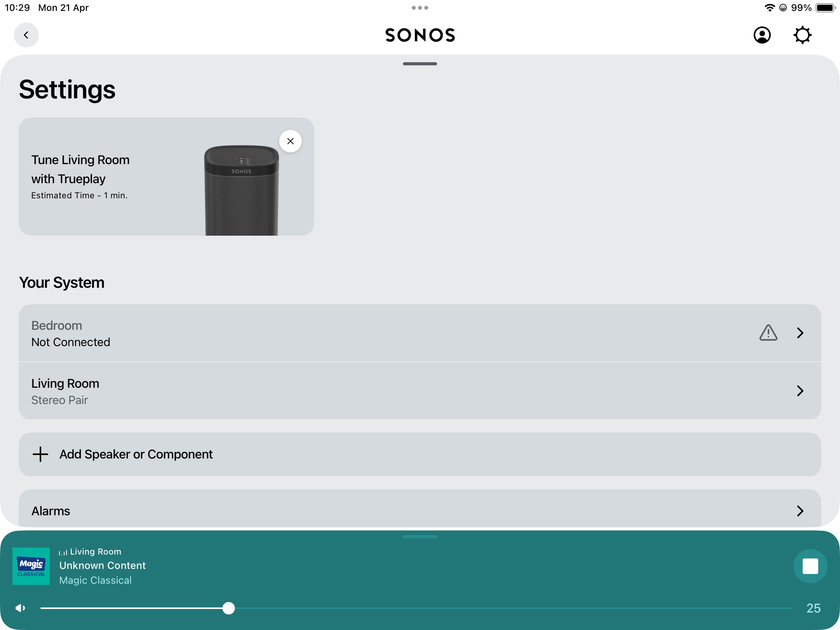This screenshot has height=630, width=840.
Task: Expand the Bedroom row chevron
Action: [x=800, y=333]
